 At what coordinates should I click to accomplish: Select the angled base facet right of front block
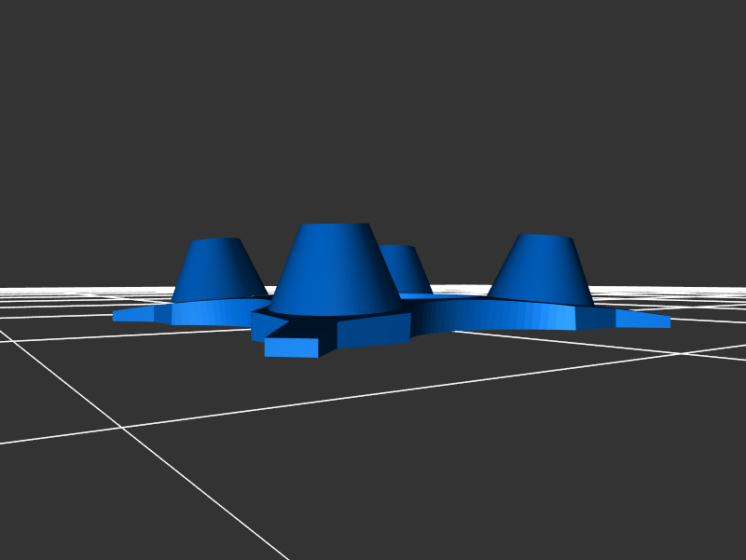click(373, 330)
